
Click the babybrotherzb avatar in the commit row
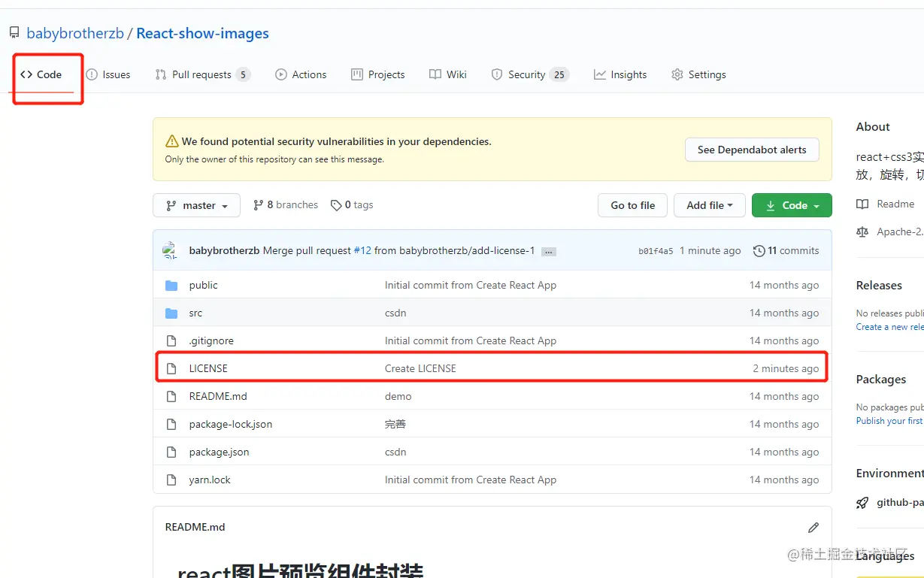click(171, 250)
